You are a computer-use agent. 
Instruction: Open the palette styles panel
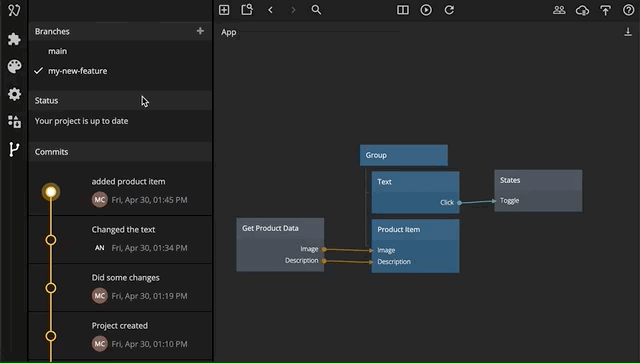click(14, 67)
